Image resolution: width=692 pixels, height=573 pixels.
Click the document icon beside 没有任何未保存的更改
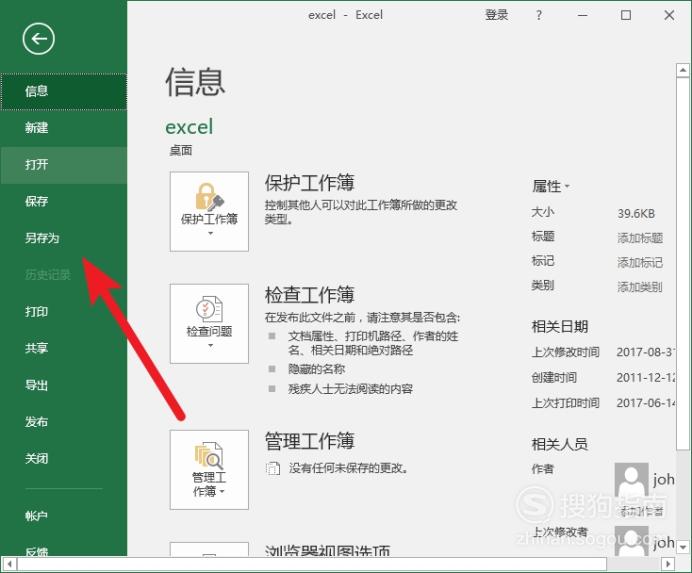[273, 468]
